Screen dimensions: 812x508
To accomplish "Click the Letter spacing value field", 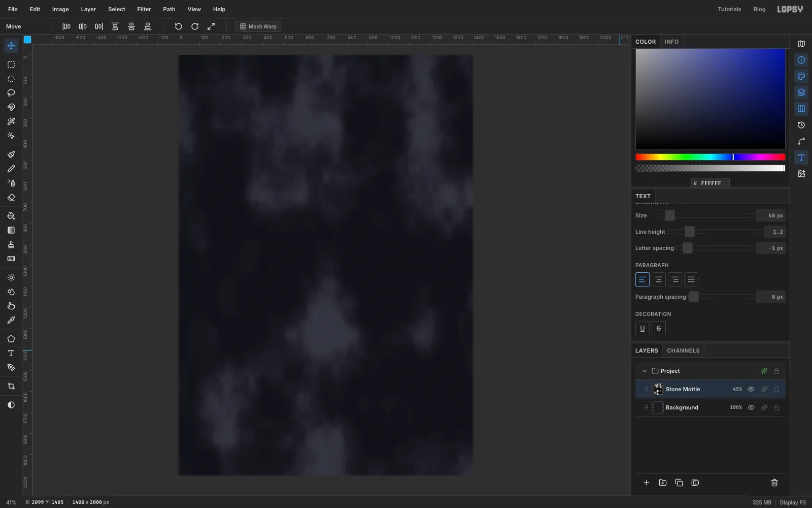I will 770,248.
